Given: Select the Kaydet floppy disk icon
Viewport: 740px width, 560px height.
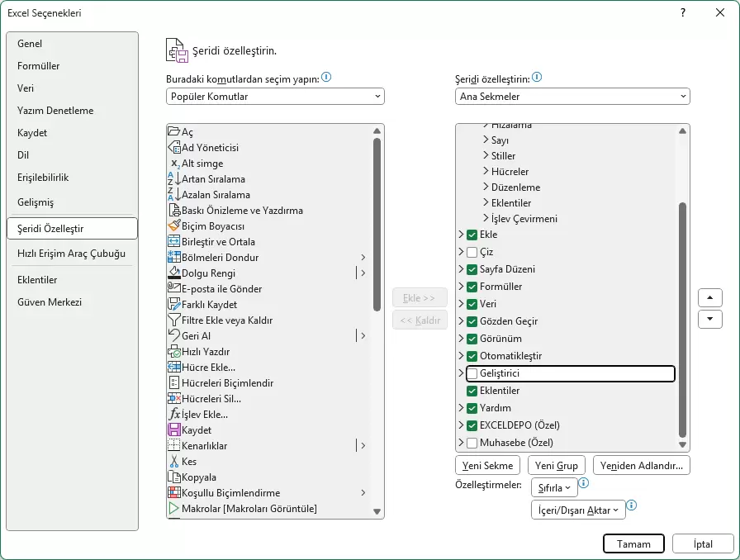Looking at the screenshot, I should (174, 430).
